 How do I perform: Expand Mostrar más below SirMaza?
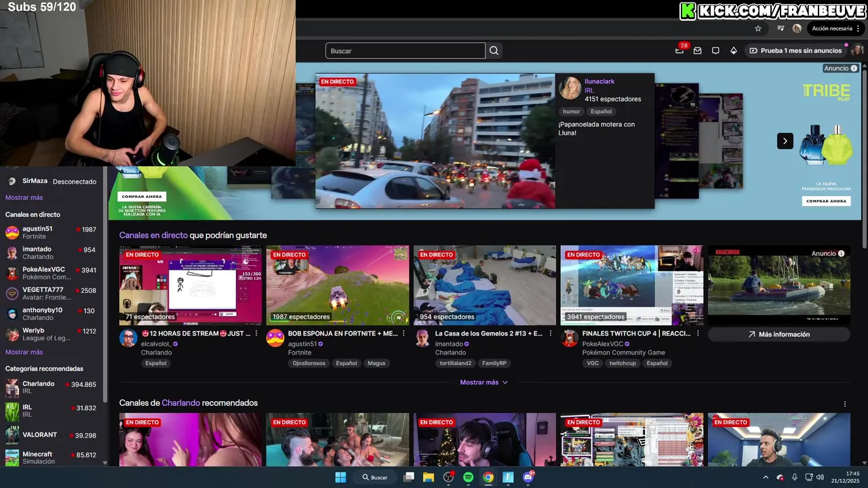24,197
